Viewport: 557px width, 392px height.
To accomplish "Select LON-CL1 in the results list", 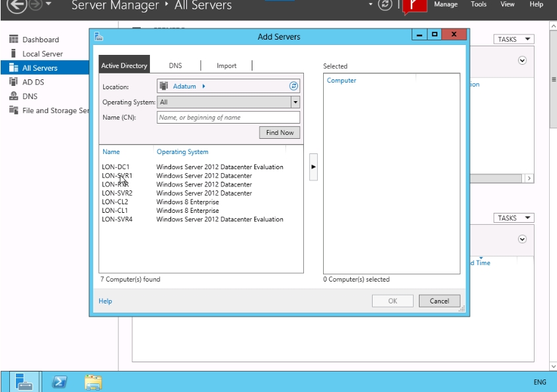I will pyautogui.click(x=201, y=210).
